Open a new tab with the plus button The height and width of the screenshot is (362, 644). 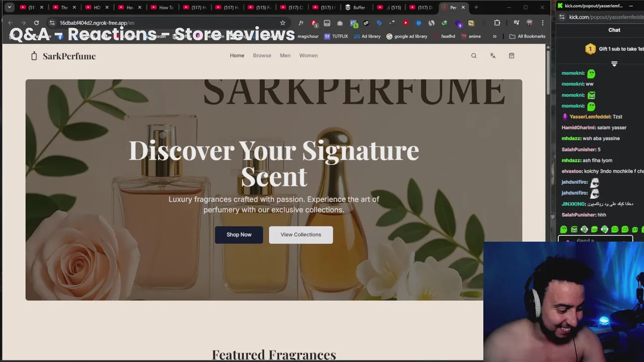(x=476, y=7)
